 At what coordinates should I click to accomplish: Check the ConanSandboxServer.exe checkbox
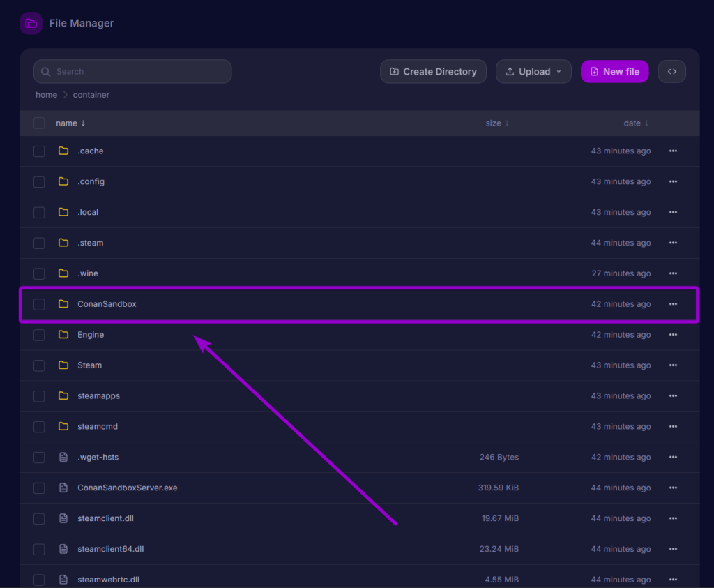[39, 488]
